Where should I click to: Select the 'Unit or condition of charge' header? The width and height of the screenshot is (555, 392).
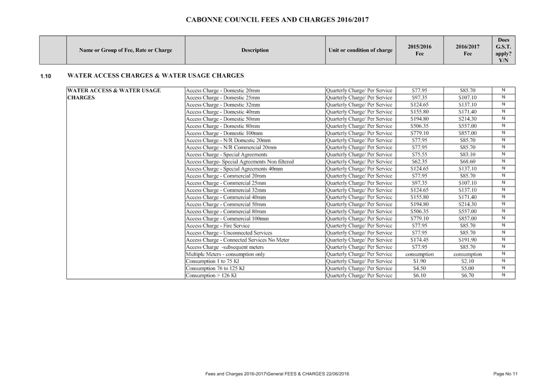point(361,50)
